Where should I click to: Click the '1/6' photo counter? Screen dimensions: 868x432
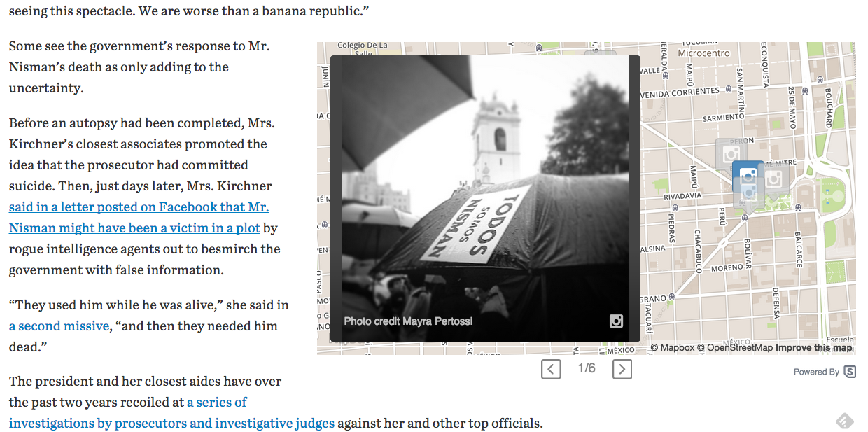[587, 368]
